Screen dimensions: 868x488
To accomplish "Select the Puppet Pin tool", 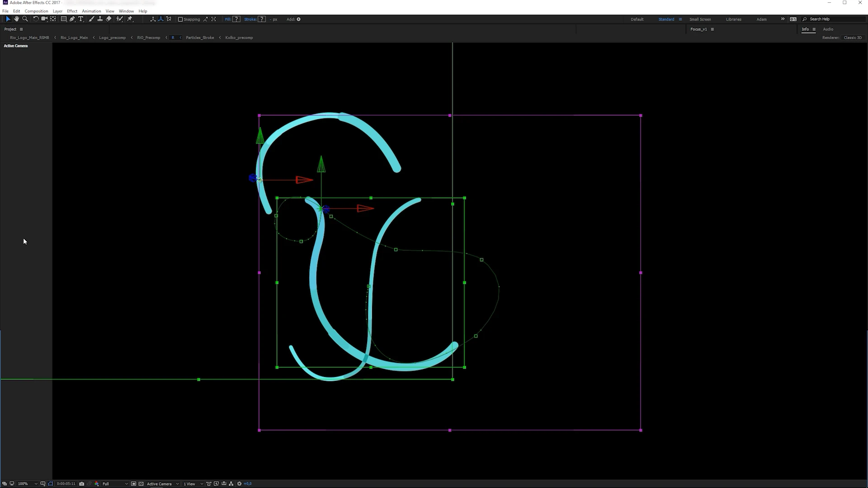I will [x=130, y=19].
